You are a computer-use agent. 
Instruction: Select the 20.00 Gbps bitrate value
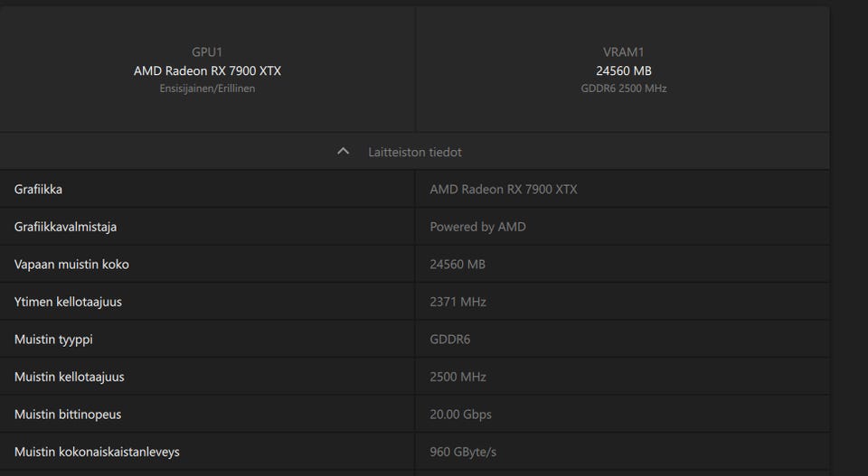point(460,415)
